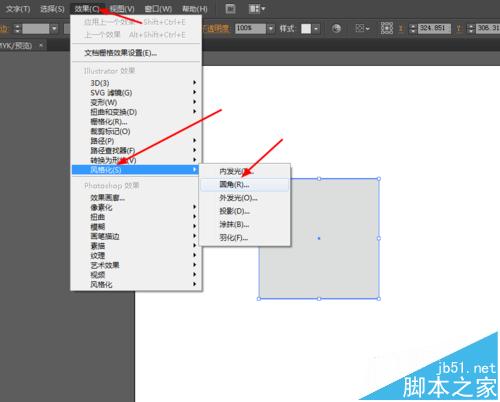The width and height of the screenshot is (500, 402).
Task: Open the stroke weight dropdown arrow
Action: pos(54,29)
